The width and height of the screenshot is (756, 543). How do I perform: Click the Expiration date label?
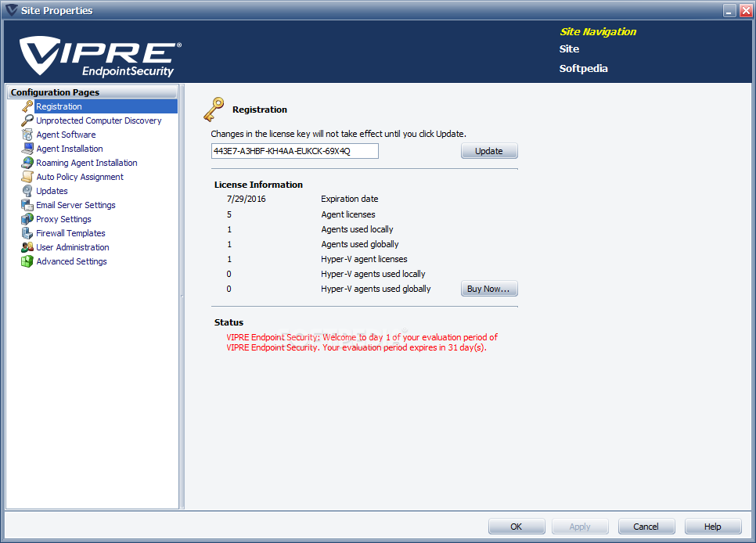(350, 199)
